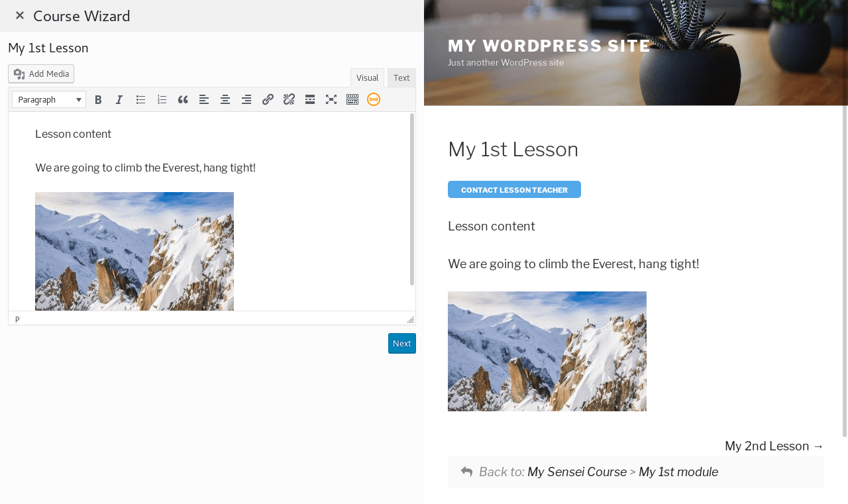Apply blockquote formatting
Image resolution: width=848 pixels, height=504 pixels.
(183, 100)
